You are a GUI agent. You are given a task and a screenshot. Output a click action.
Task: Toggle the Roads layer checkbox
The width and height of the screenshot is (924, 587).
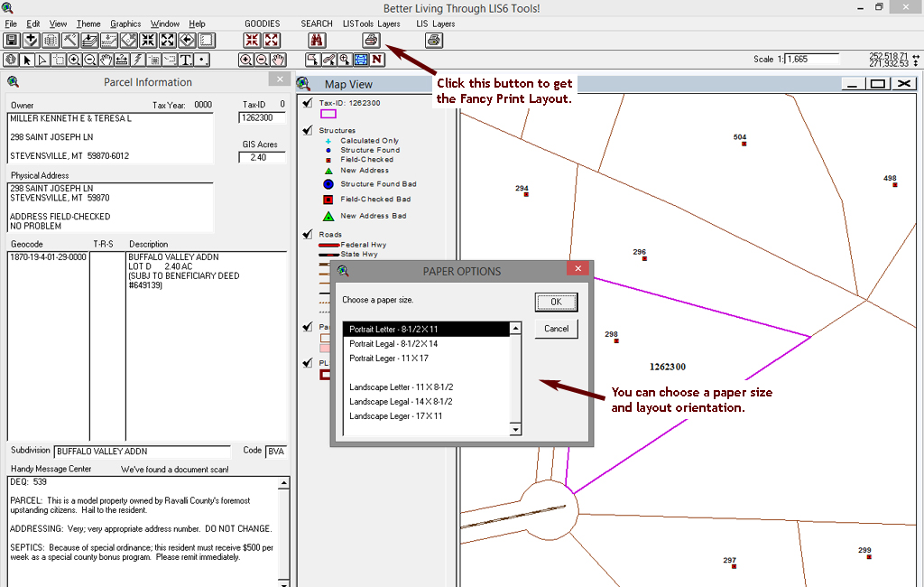tap(307, 234)
